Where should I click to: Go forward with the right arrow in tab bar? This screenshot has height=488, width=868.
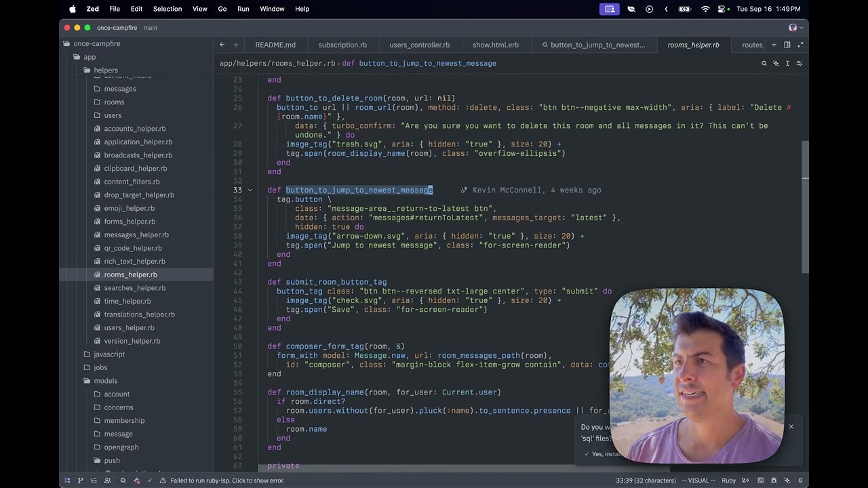tap(235, 45)
